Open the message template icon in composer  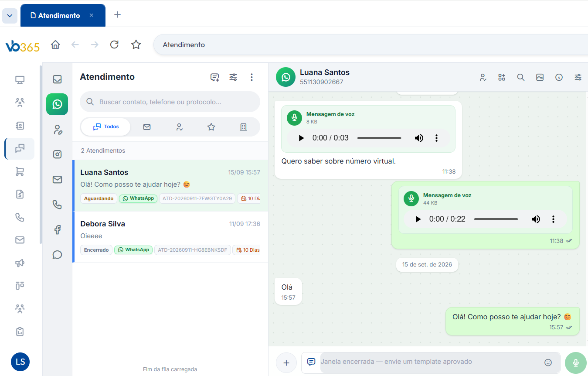click(311, 362)
